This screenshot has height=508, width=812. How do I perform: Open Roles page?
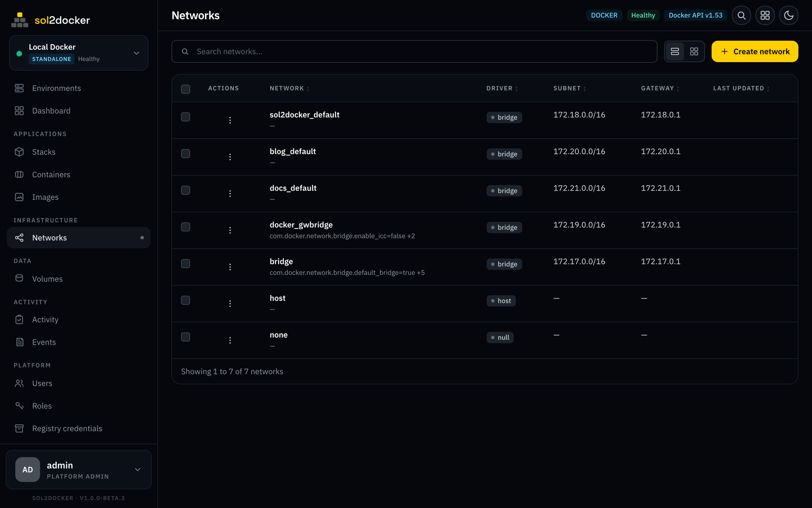coord(79,406)
